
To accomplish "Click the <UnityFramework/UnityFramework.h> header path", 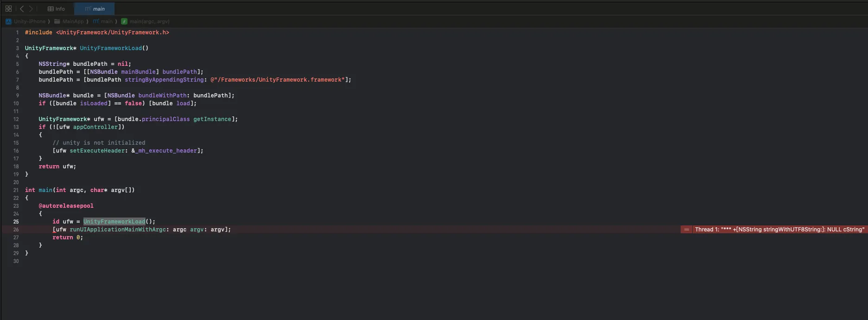I will click(x=113, y=32).
